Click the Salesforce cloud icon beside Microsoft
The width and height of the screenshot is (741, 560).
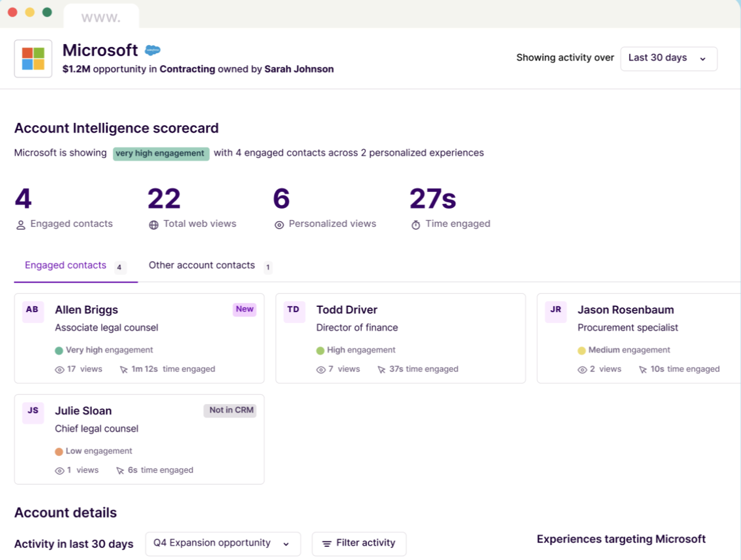pyautogui.click(x=153, y=50)
